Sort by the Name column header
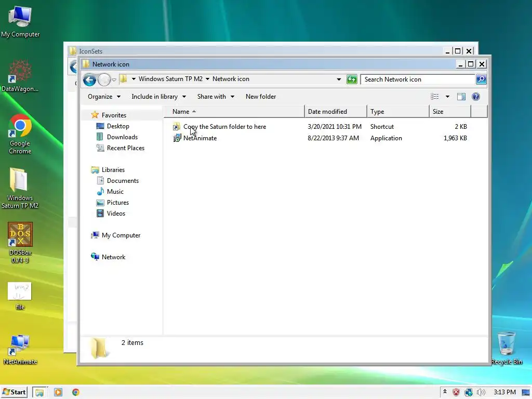The image size is (532, 399). [x=234, y=112]
